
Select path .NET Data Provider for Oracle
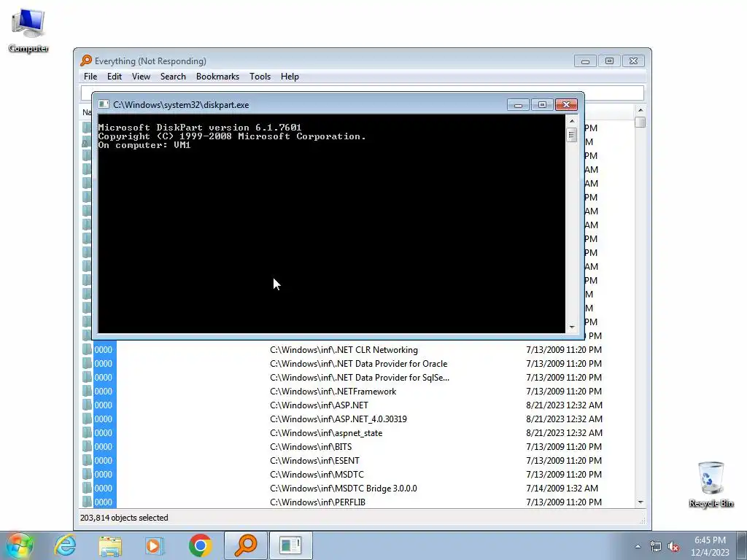point(359,363)
